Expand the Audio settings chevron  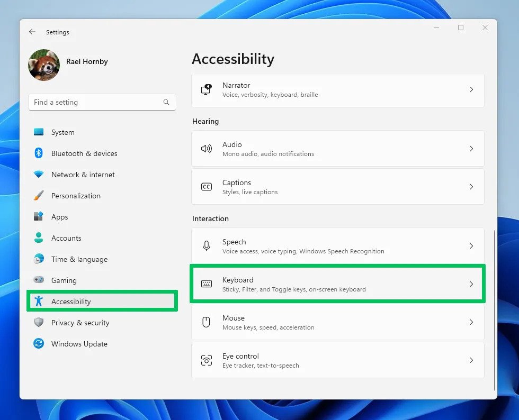[471, 149]
